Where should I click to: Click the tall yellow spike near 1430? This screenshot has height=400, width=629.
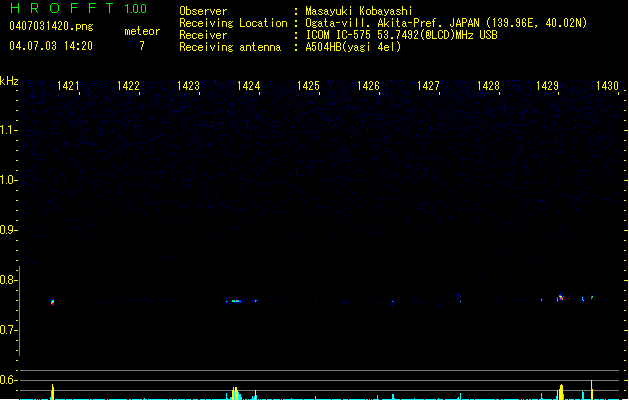click(x=592, y=390)
